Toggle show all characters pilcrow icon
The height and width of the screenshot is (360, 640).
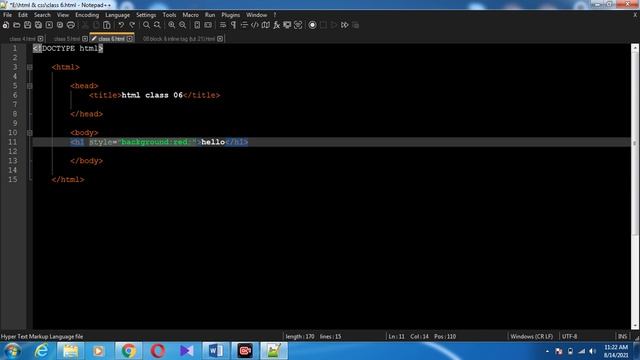[233, 25]
